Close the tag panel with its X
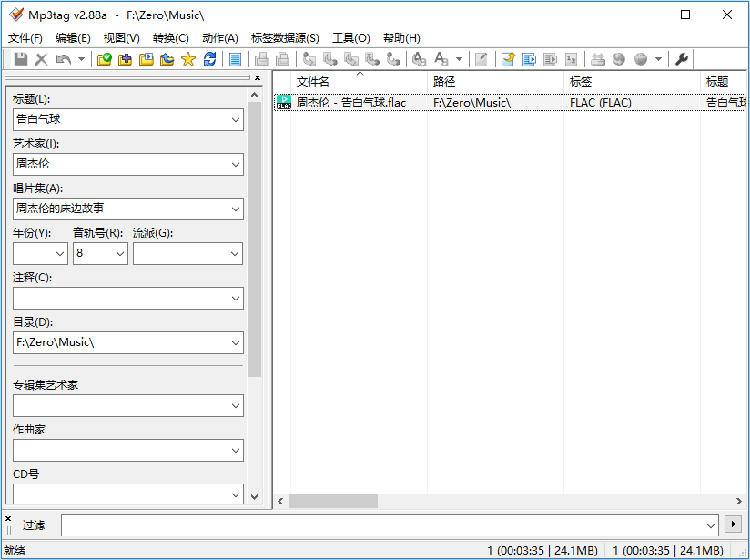The height and width of the screenshot is (560, 750). coord(258,77)
